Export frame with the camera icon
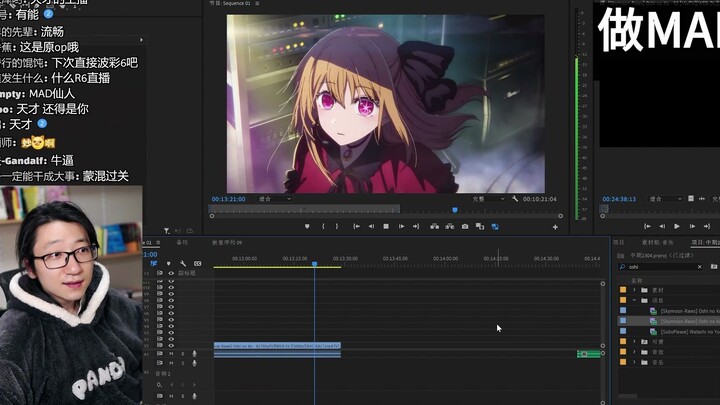Screen dimensions: 720x405 pyautogui.click(x=465, y=226)
